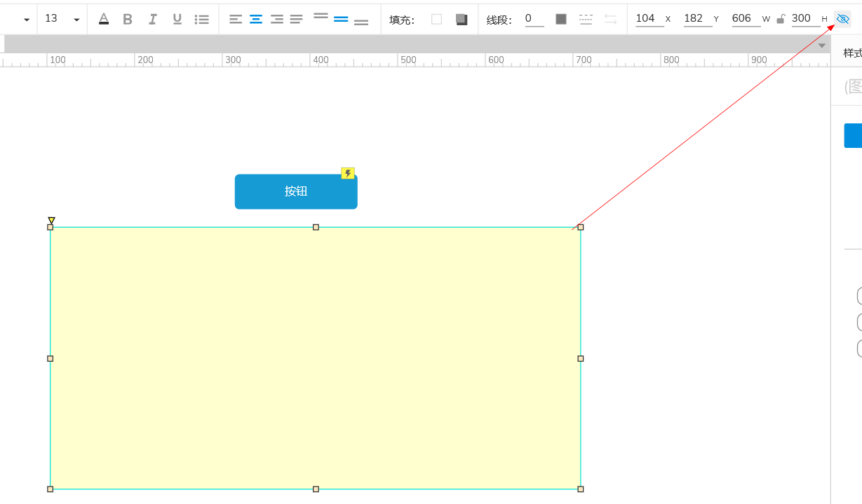The image size is (862, 504).
Task: Toggle underline formatting
Action: [177, 19]
